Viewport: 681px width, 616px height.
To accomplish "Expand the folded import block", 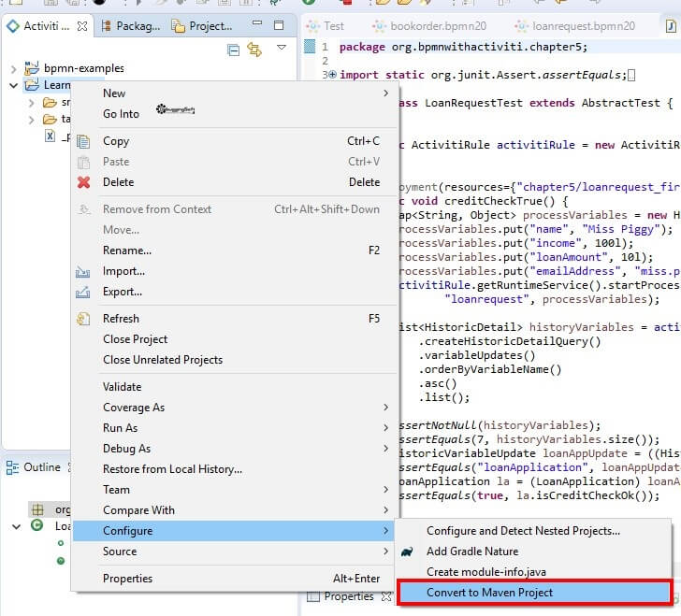I will tap(332, 74).
